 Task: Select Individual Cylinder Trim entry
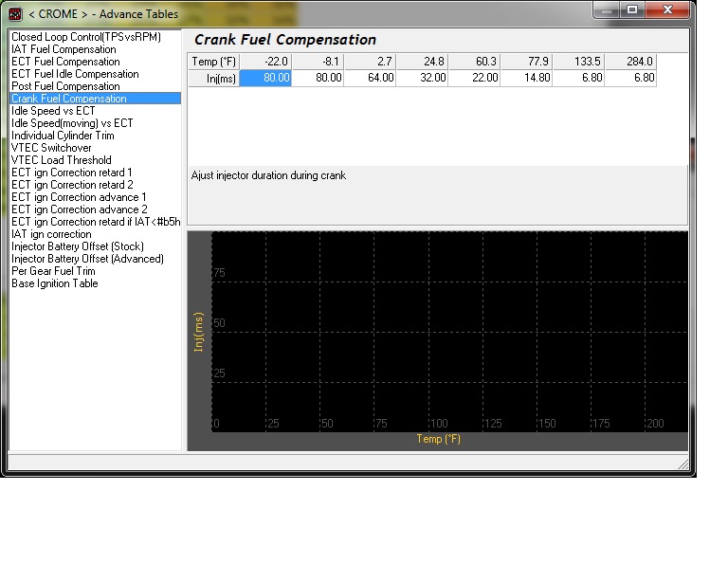(63, 136)
